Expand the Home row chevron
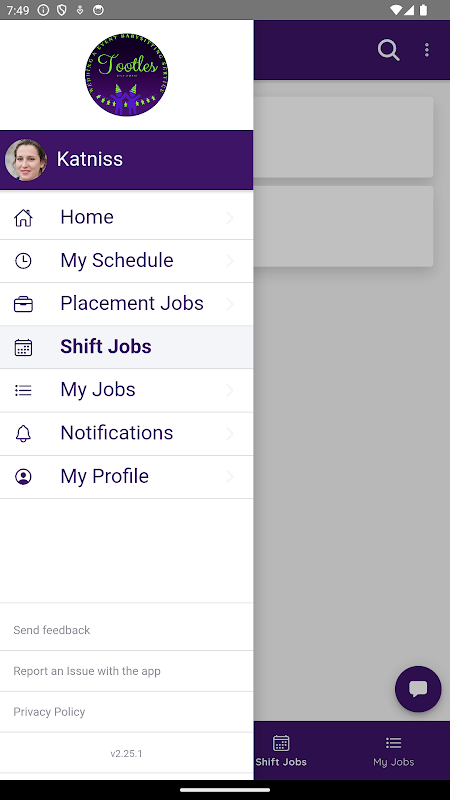Viewport: 450px width, 800px height. pos(230,217)
